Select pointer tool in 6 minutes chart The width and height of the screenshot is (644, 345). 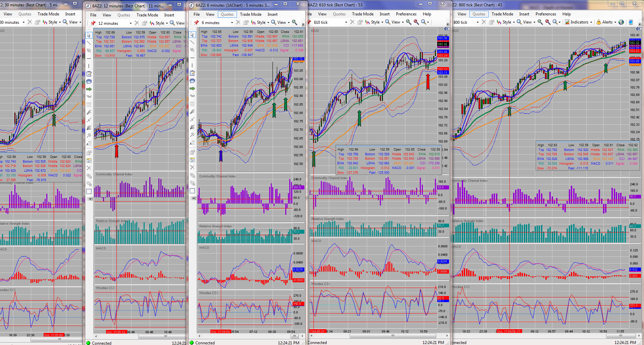(192, 35)
